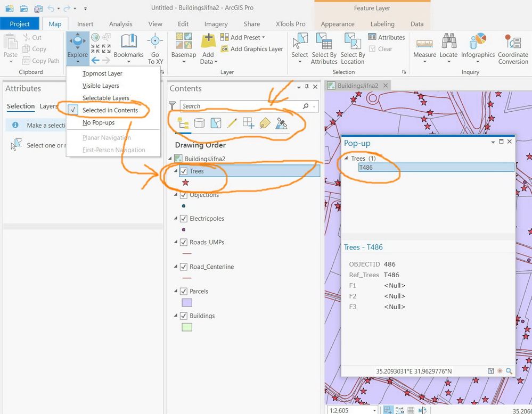
Task: Click the filter icon in Contents
Action: point(173,106)
